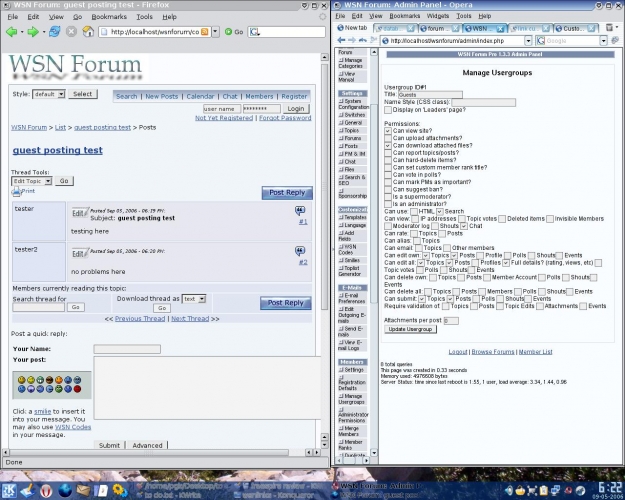Image resolution: width=625 pixels, height=500 pixels.
Task: Open the KDE K menu in taskbar
Action: [x=10, y=490]
